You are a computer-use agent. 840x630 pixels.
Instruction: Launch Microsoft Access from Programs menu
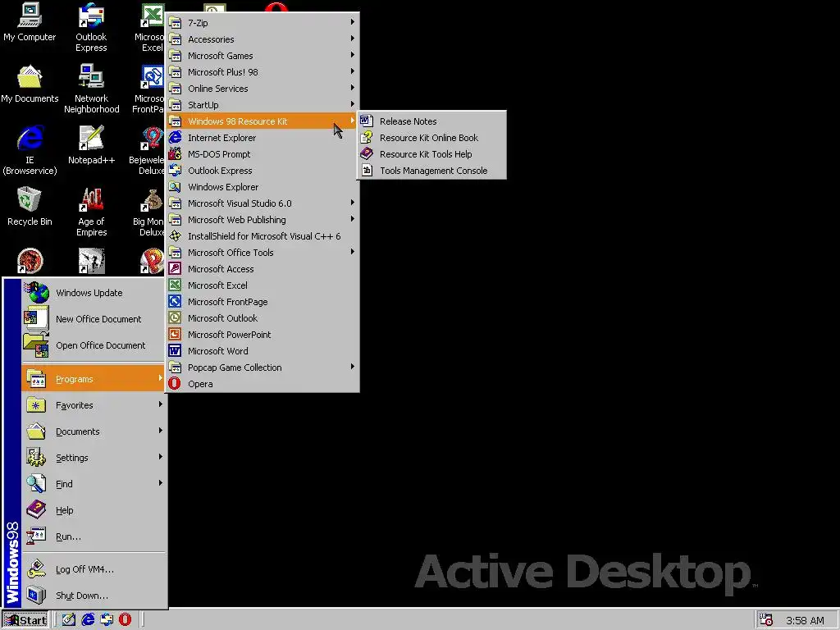[x=262, y=269]
